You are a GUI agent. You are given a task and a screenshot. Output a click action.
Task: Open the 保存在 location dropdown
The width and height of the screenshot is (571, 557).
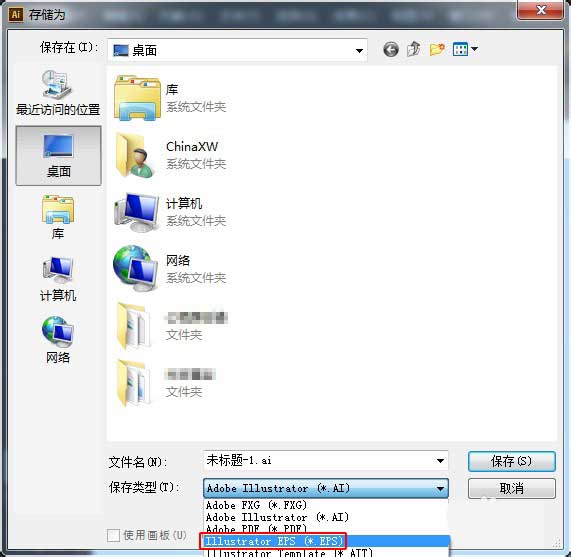click(237, 50)
